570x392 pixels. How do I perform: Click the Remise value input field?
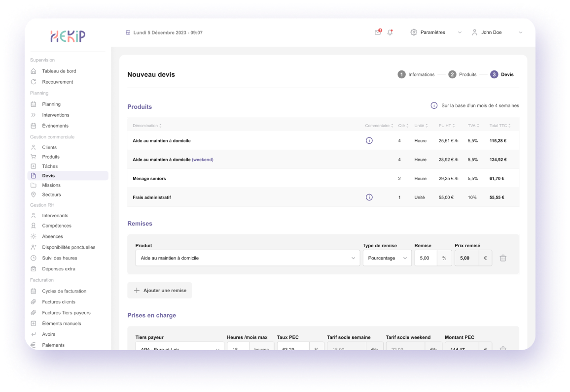(x=426, y=258)
